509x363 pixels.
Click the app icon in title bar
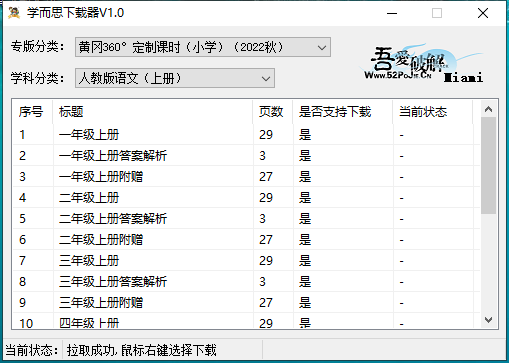[14, 13]
